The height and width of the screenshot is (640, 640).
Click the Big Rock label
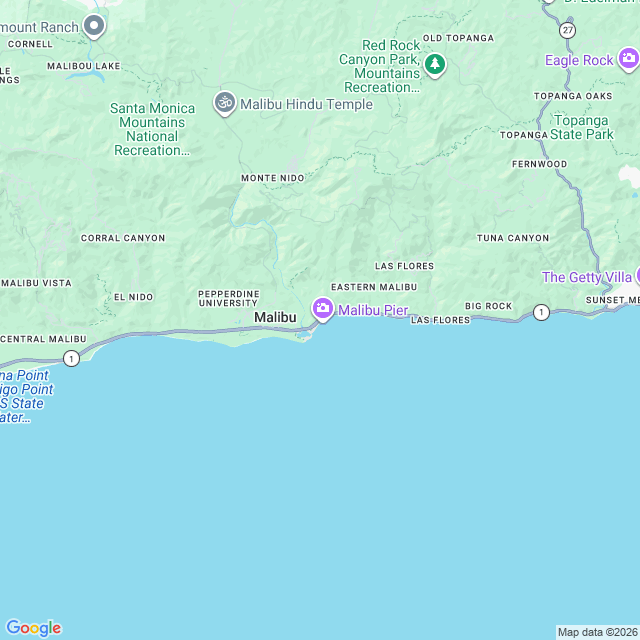coord(489,306)
